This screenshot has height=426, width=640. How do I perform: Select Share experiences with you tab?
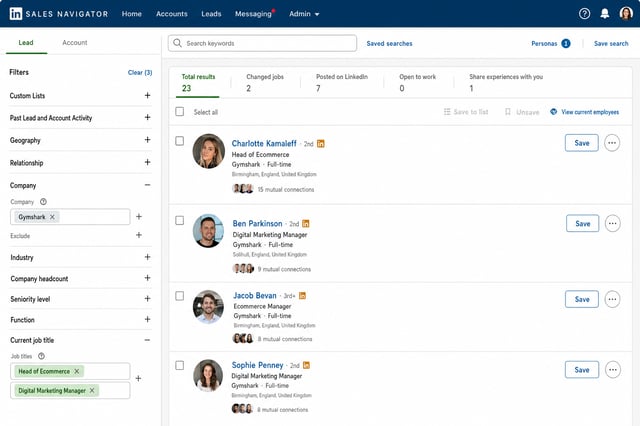pyautogui.click(x=506, y=82)
